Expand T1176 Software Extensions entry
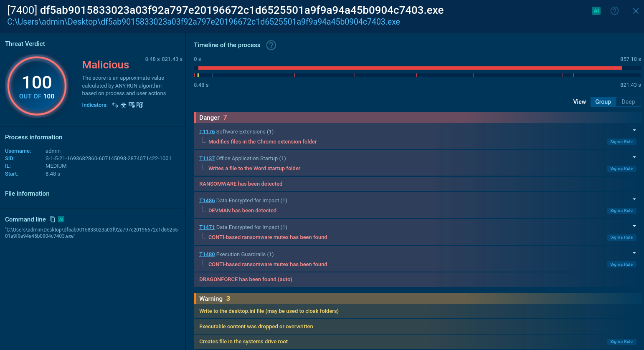This screenshot has width=644, height=350. click(x=634, y=131)
